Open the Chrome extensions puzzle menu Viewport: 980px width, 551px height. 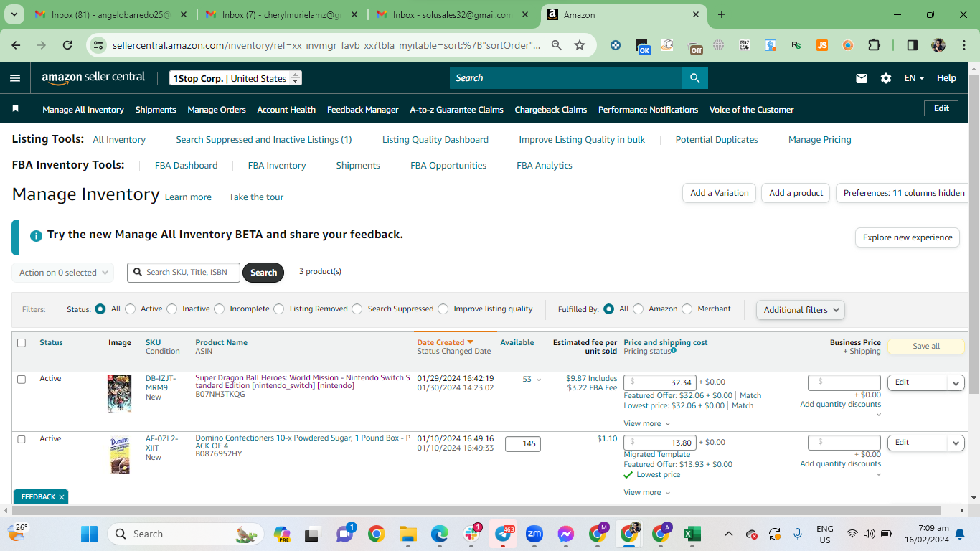tap(874, 45)
